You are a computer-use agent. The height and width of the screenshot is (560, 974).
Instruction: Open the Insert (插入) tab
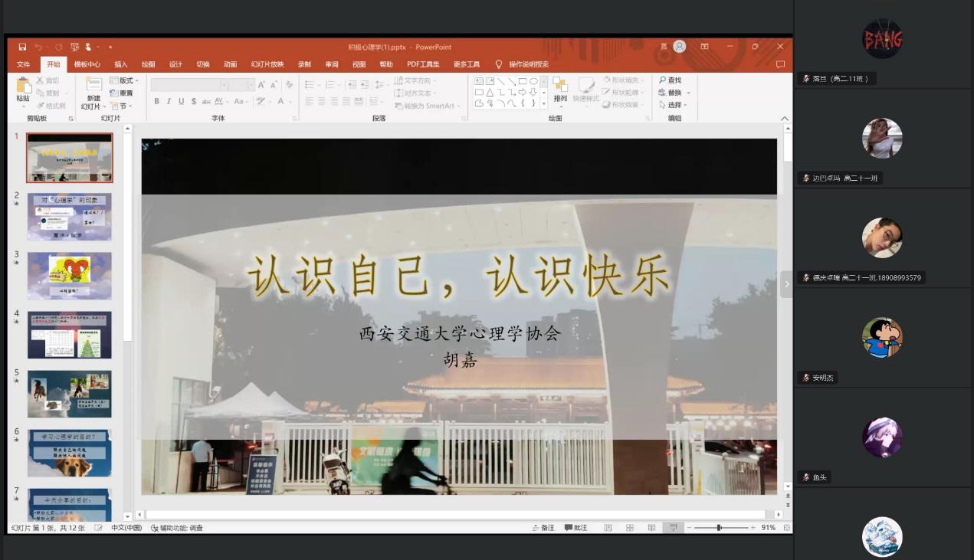[x=121, y=64]
